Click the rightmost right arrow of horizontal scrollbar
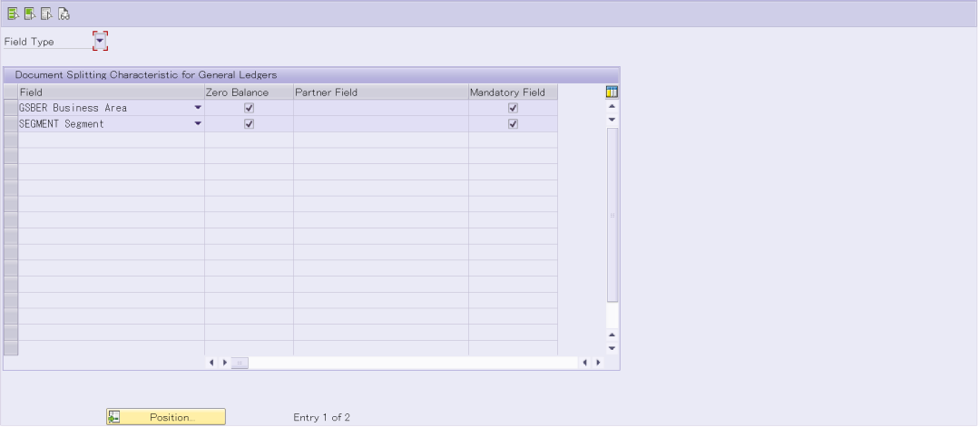 598,362
